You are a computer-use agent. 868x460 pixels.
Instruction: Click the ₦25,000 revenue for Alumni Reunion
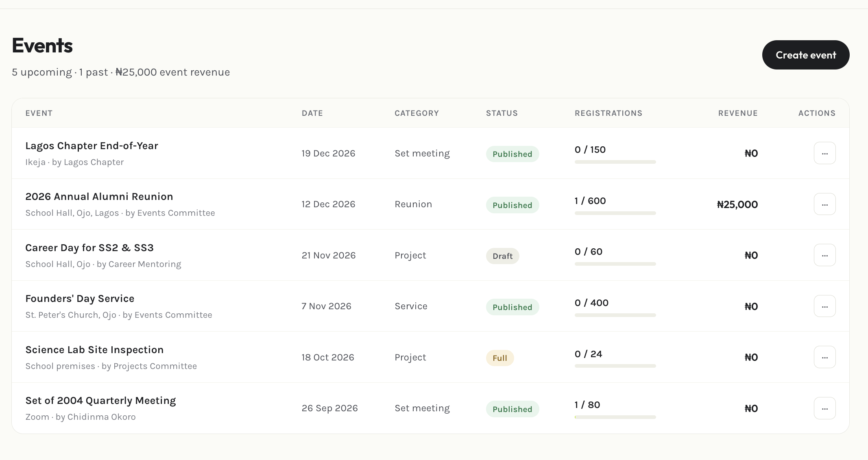737,204
